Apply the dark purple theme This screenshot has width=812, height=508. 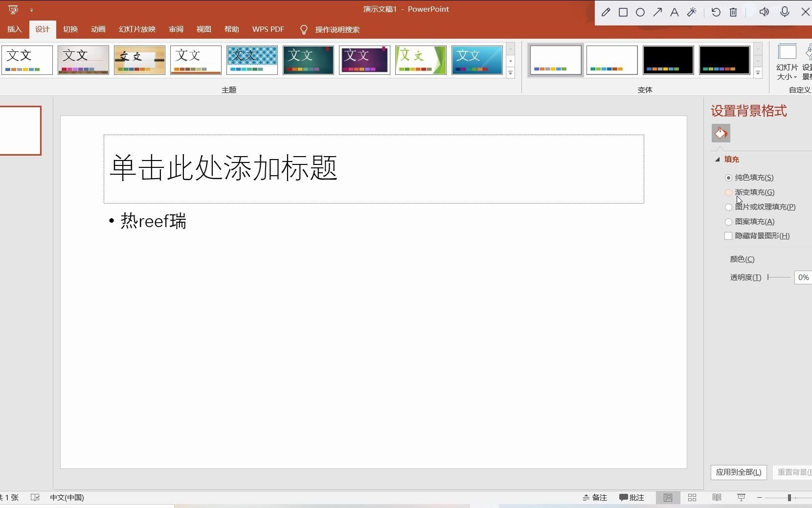point(364,60)
